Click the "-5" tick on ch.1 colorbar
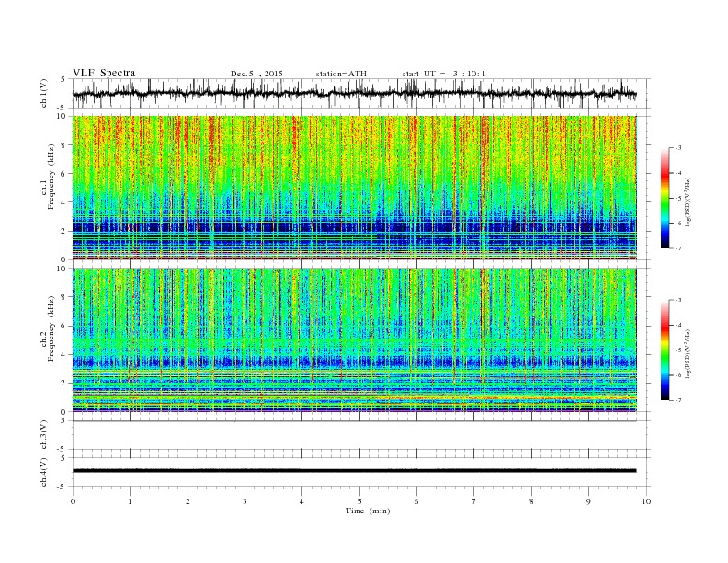Image resolution: width=728 pixels, height=563 pixels. click(x=678, y=199)
